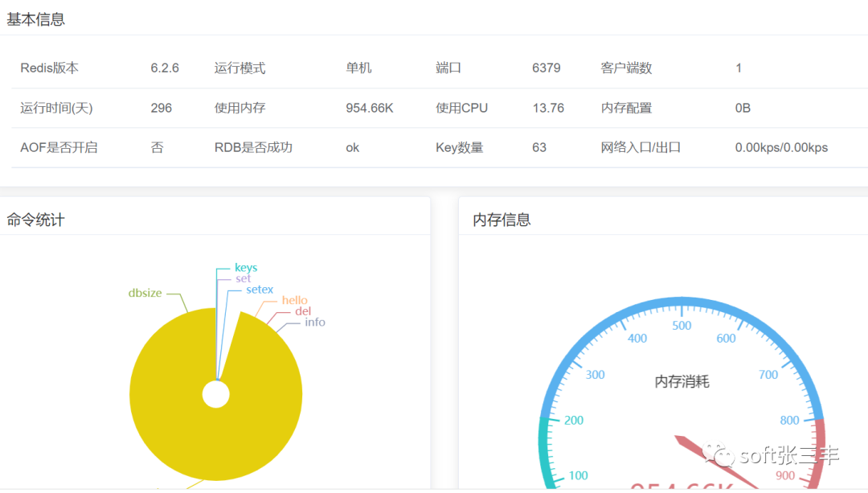Click the 内存信息 panel title
Screen dimensions: 868x493
point(502,220)
